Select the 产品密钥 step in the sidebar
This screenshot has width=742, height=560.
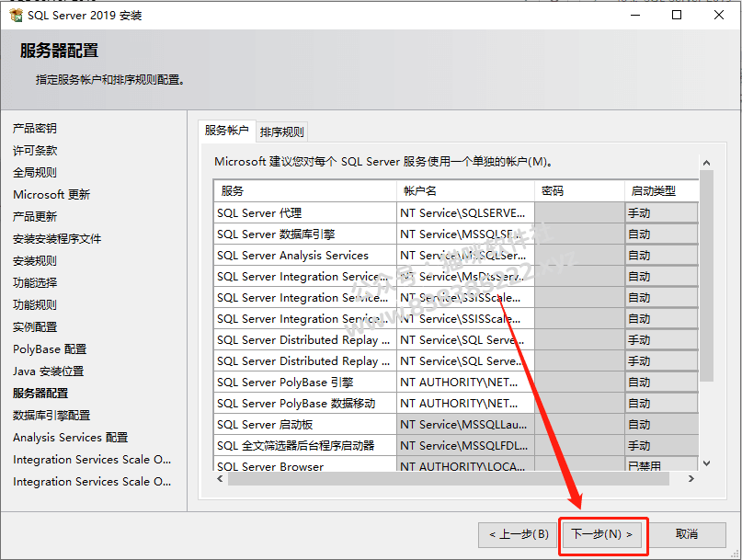point(35,129)
